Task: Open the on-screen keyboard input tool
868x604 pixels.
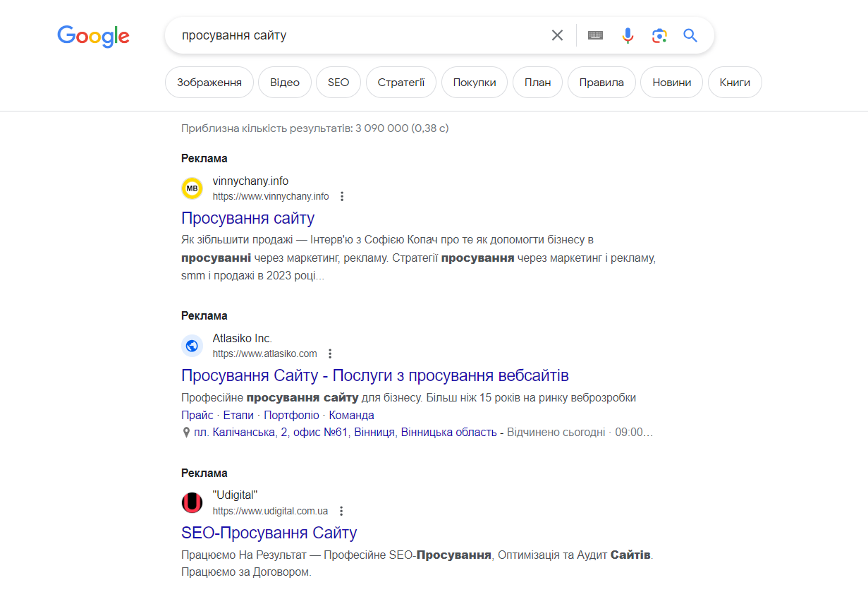Action: (x=595, y=35)
